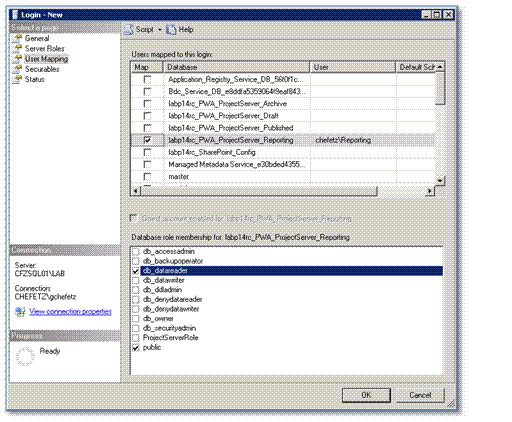512x422 pixels.
Task: Click the OK button
Action: [366, 395]
